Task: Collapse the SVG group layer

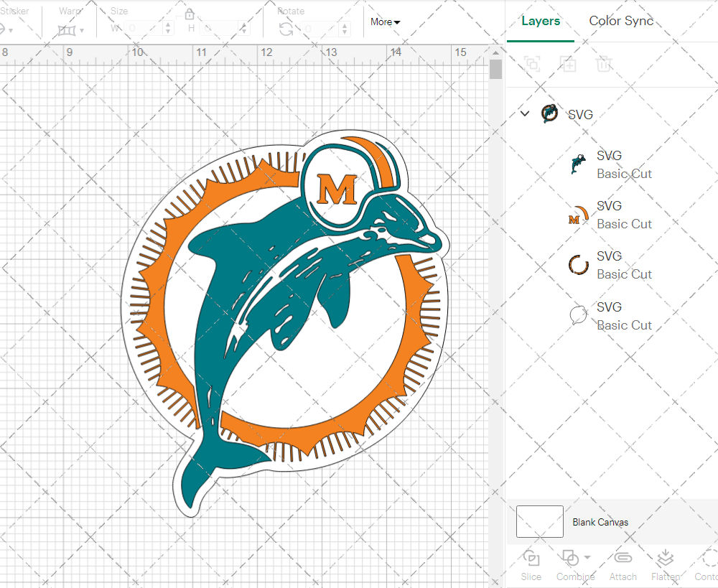Action: pyautogui.click(x=525, y=113)
